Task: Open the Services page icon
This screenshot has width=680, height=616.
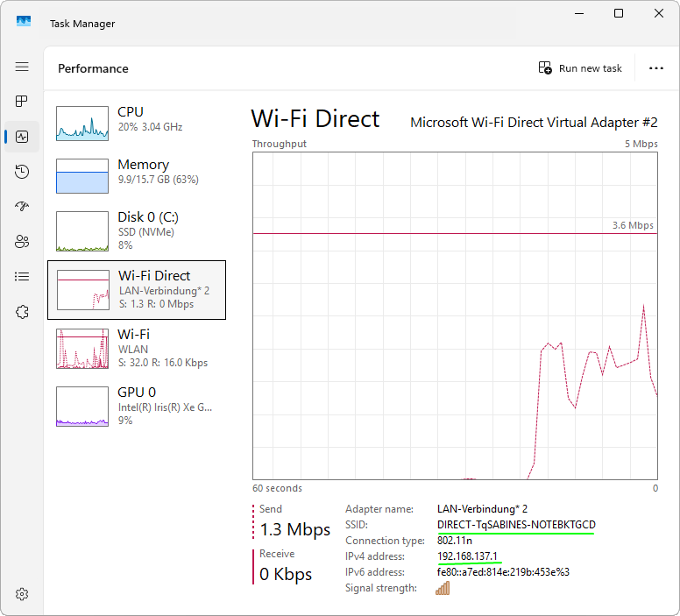Action: coord(22,311)
